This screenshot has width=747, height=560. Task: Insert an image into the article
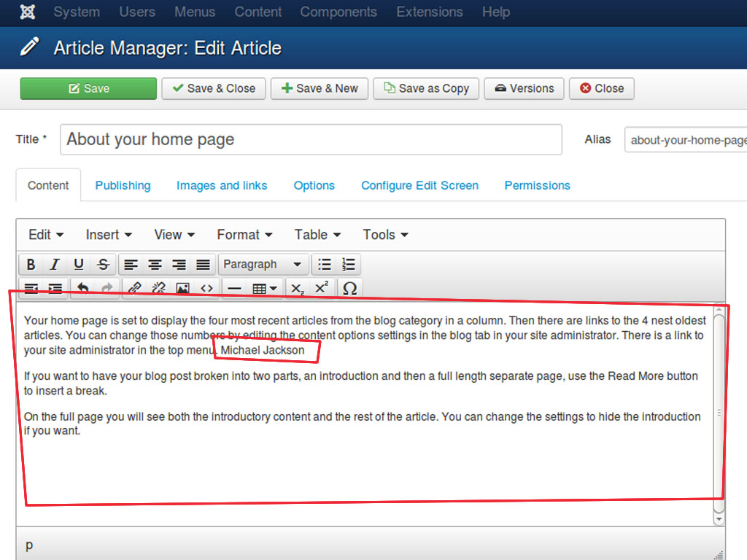(x=182, y=289)
